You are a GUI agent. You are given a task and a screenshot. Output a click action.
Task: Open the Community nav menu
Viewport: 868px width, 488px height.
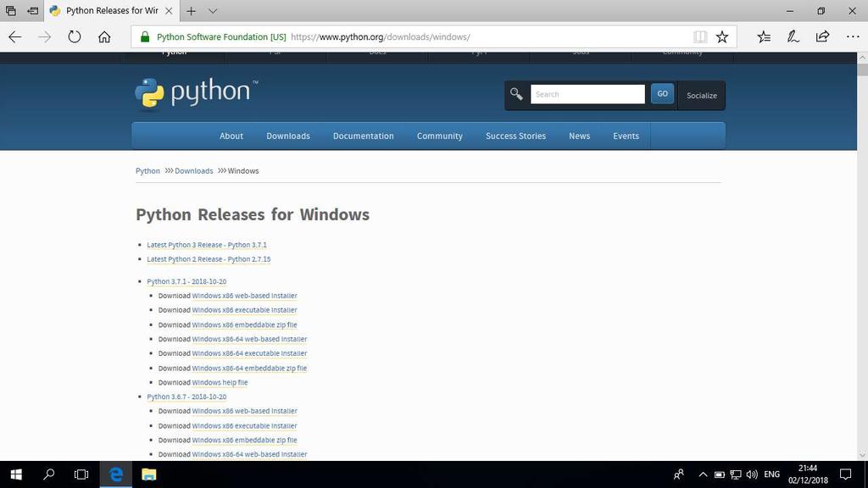pos(440,136)
